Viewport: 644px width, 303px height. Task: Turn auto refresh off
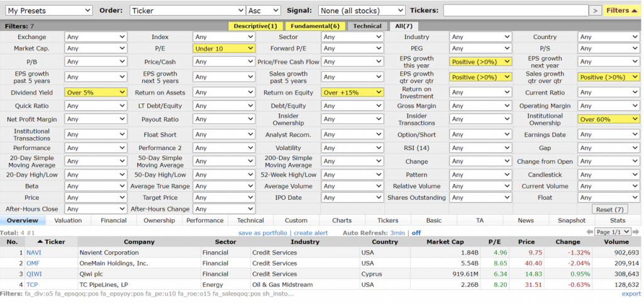pyautogui.click(x=416, y=233)
